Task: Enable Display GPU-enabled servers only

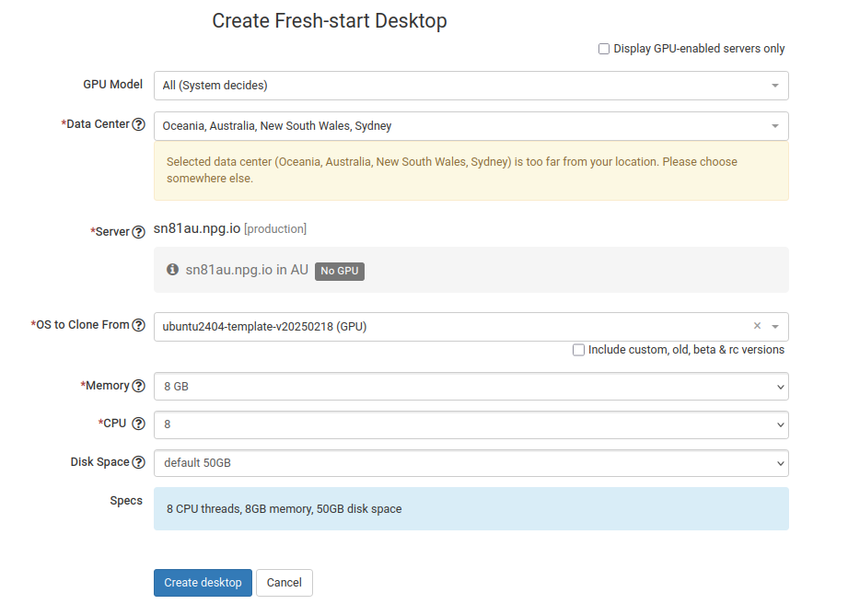Action: pyautogui.click(x=604, y=49)
